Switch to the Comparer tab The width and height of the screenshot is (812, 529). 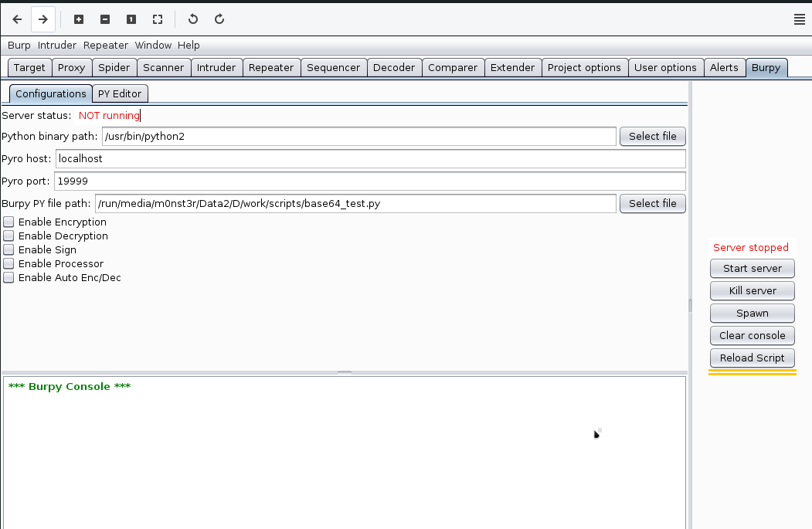[x=453, y=68]
